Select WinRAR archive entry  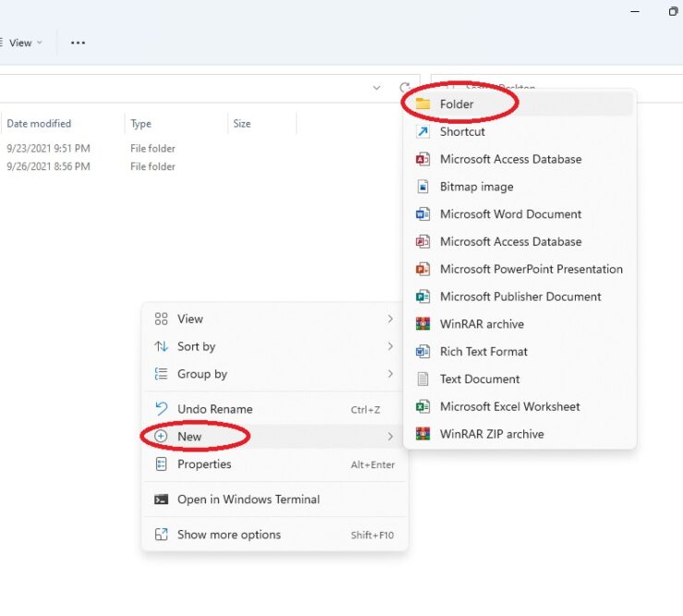point(519,323)
